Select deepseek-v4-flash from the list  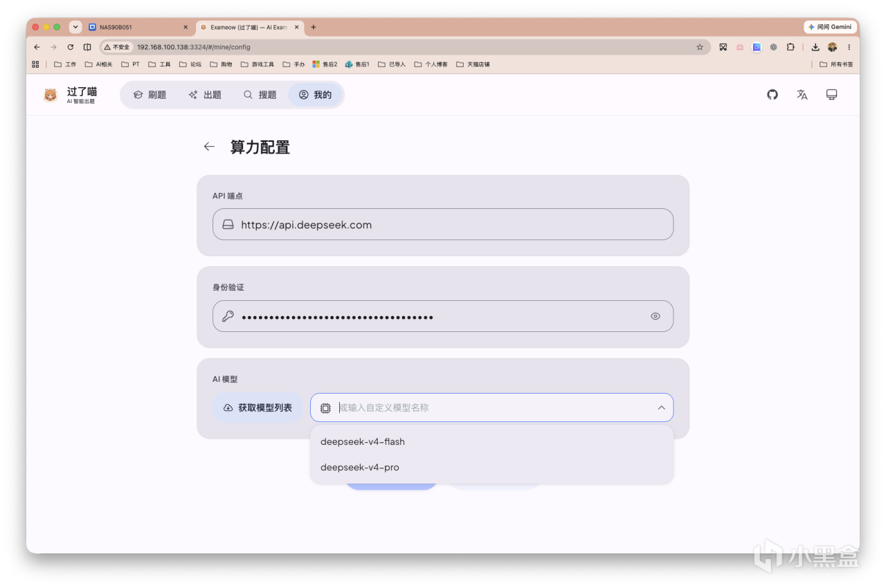491,441
